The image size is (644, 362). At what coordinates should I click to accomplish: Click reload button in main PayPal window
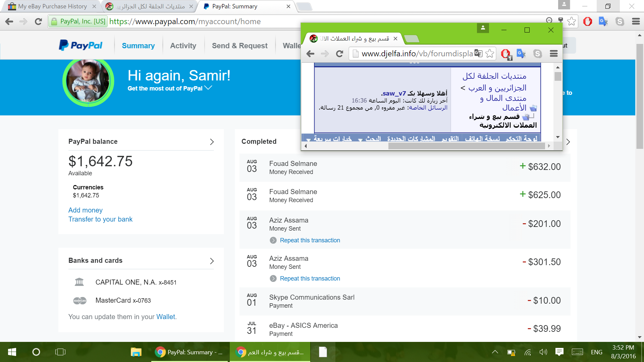pos(38,21)
